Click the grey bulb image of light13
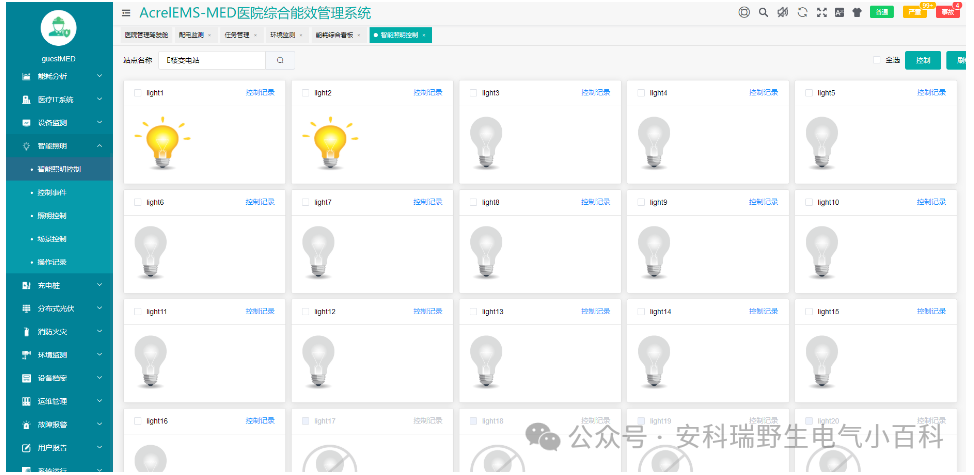This screenshot has width=974, height=475. pyautogui.click(x=486, y=361)
